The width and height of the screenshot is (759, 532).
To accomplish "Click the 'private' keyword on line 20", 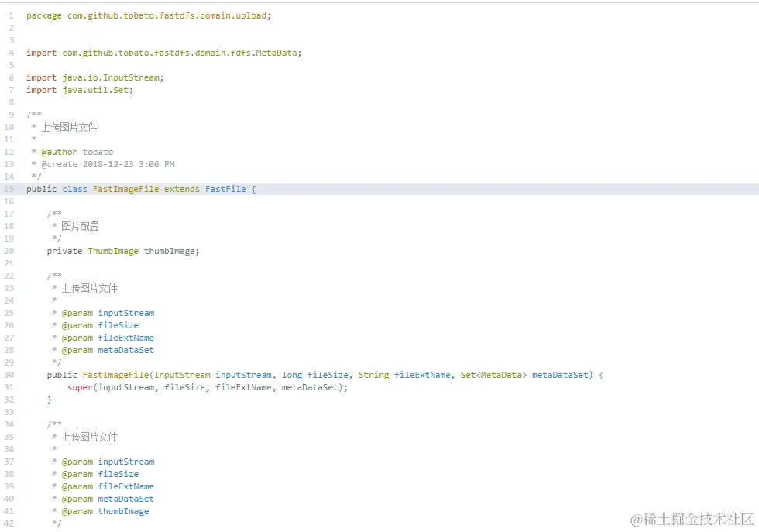I will (64, 251).
